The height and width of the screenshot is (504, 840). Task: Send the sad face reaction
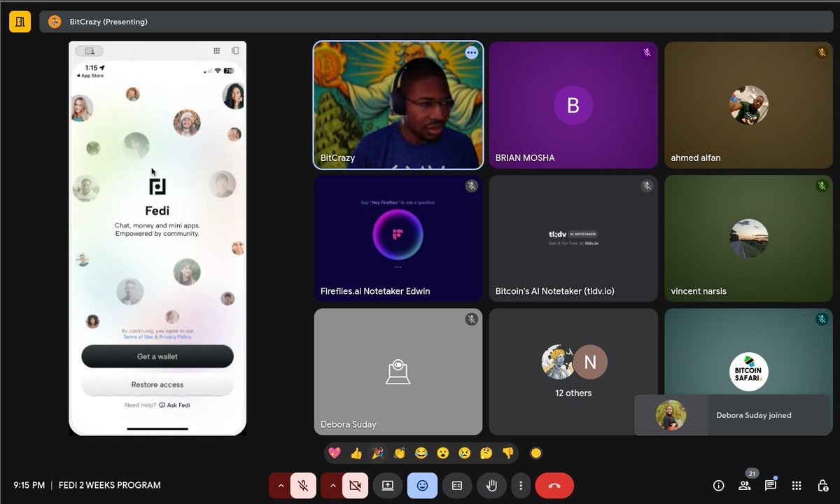pyautogui.click(x=465, y=453)
